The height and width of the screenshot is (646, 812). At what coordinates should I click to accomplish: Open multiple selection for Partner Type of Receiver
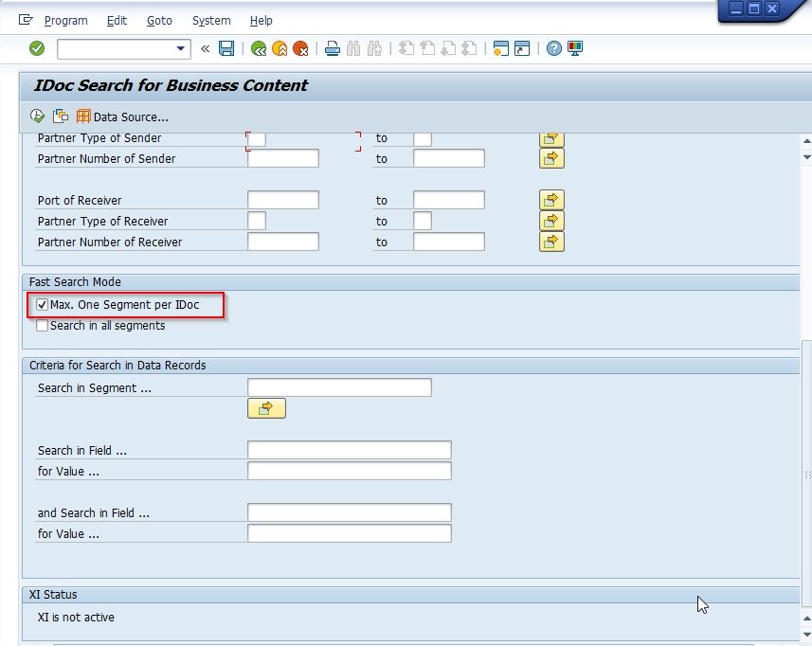(x=551, y=221)
